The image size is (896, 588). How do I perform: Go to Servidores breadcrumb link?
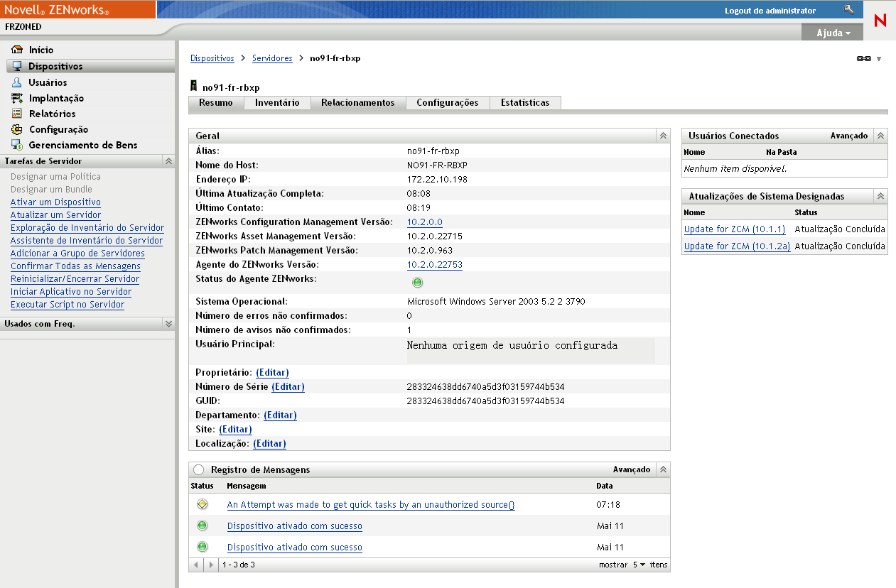[x=272, y=58]
